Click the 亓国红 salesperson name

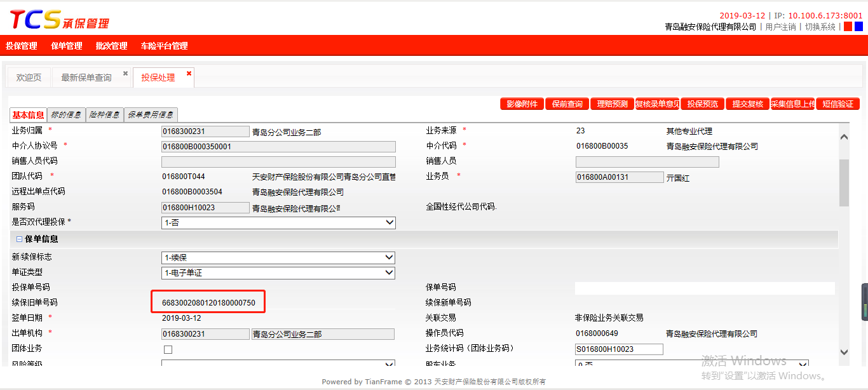pos(678,178)
